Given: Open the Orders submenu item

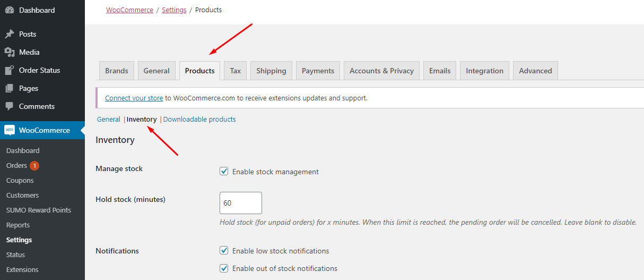Looking at the screenshot, I should (16, 166).
